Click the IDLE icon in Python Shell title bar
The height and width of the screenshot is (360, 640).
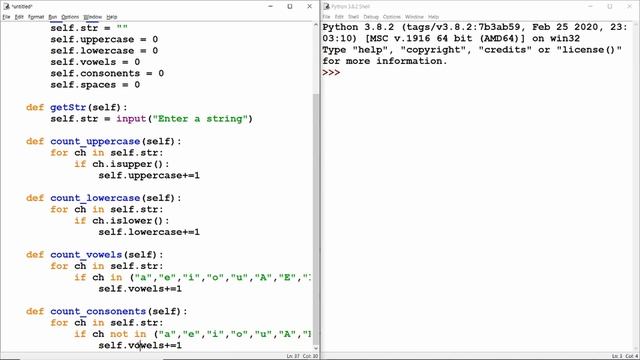[x=326, y=7]
